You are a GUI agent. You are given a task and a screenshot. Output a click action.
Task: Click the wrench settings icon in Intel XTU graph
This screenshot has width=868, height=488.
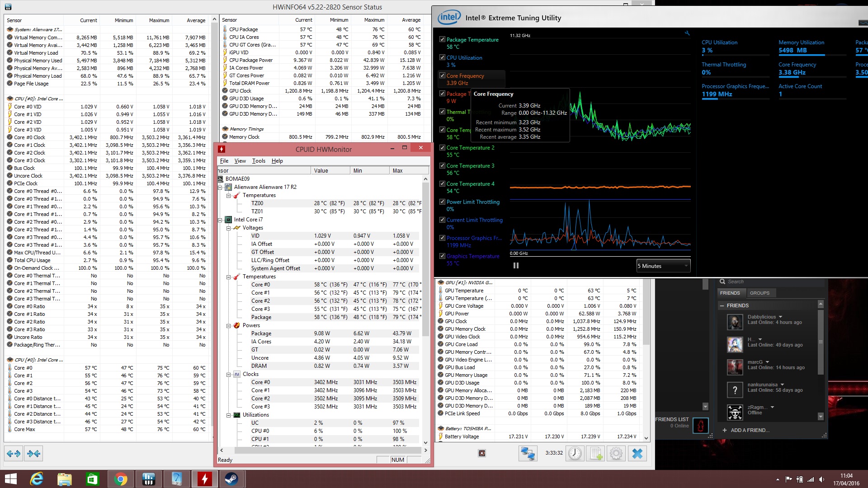687,33
